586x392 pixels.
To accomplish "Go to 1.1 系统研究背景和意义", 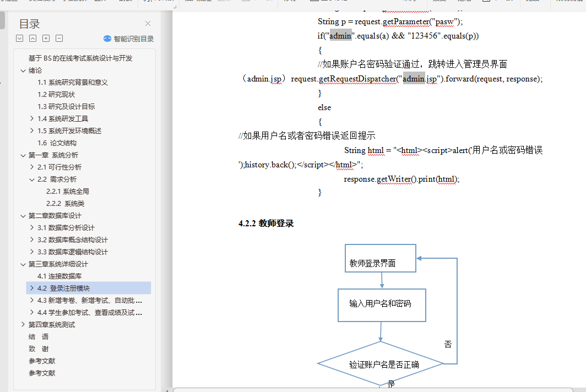I will point(73,82).
